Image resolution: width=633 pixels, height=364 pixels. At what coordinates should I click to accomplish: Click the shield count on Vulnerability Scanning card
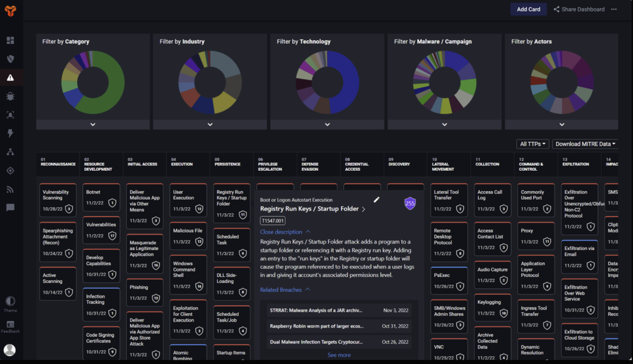[69, 209]
